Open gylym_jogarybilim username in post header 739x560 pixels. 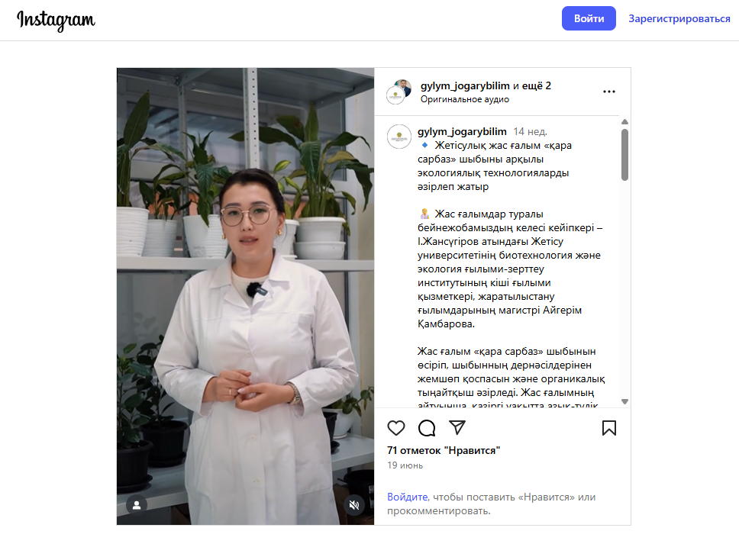click(465, 85)
